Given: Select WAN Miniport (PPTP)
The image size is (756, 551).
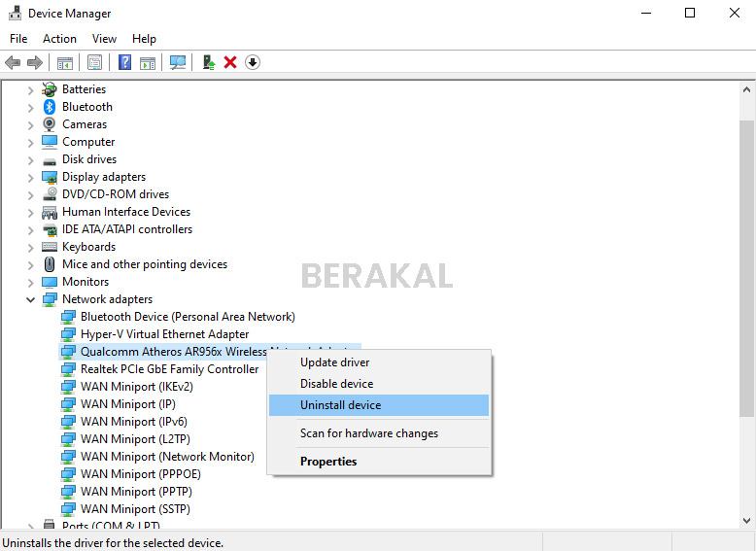Looking at the screenshot, I should coord(136,491).
